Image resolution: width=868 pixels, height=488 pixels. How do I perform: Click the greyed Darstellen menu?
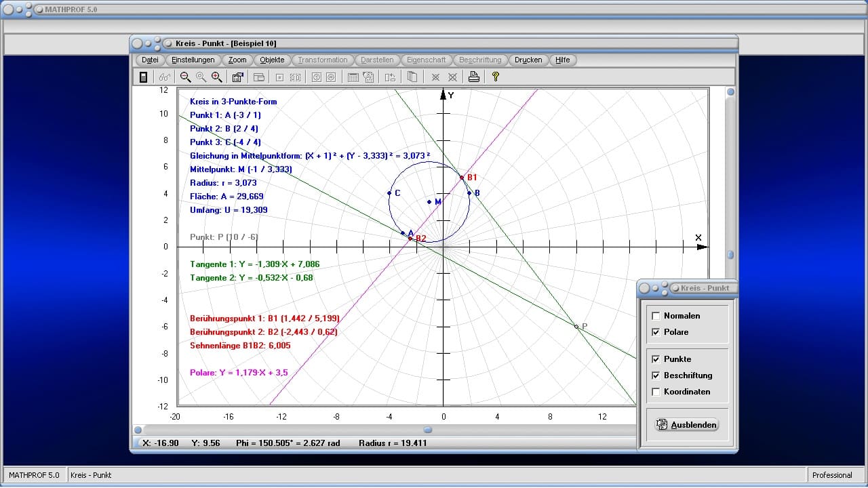pos(377,60)
